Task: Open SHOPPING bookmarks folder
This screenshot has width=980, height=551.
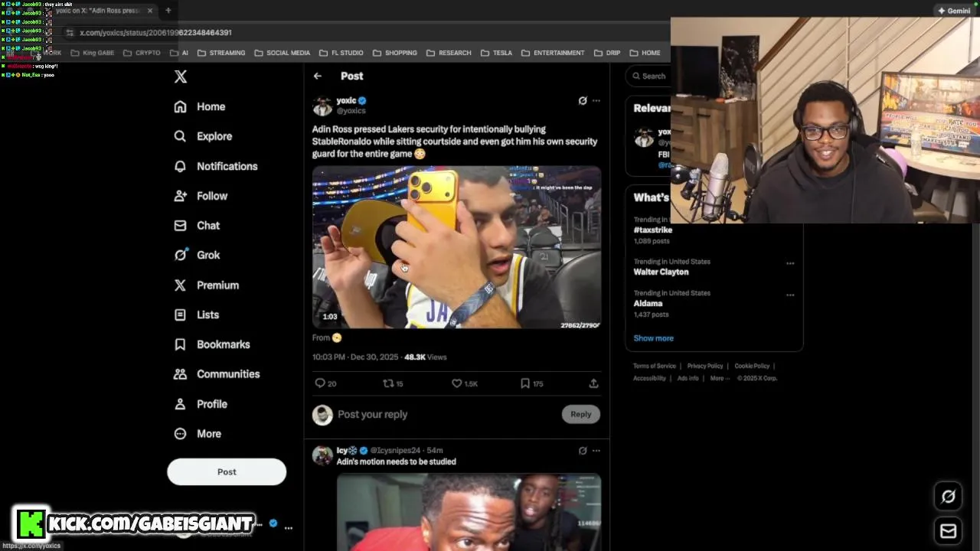Action: [395, 53]
